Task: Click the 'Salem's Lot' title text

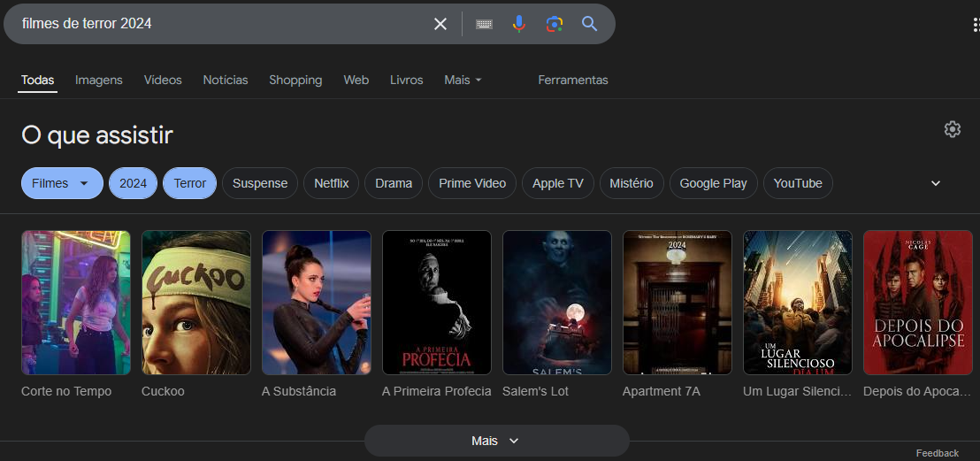Action: coord(536,392)
